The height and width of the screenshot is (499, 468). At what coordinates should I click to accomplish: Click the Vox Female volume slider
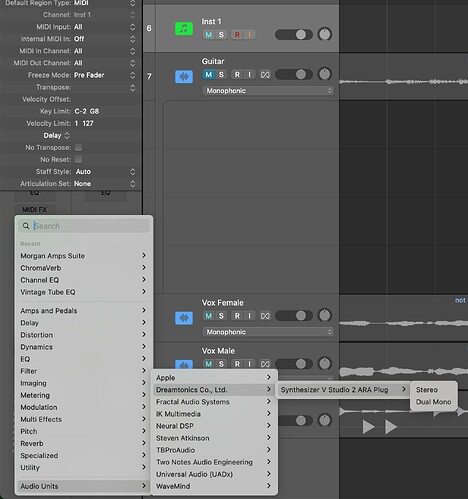tap(294, 316)
